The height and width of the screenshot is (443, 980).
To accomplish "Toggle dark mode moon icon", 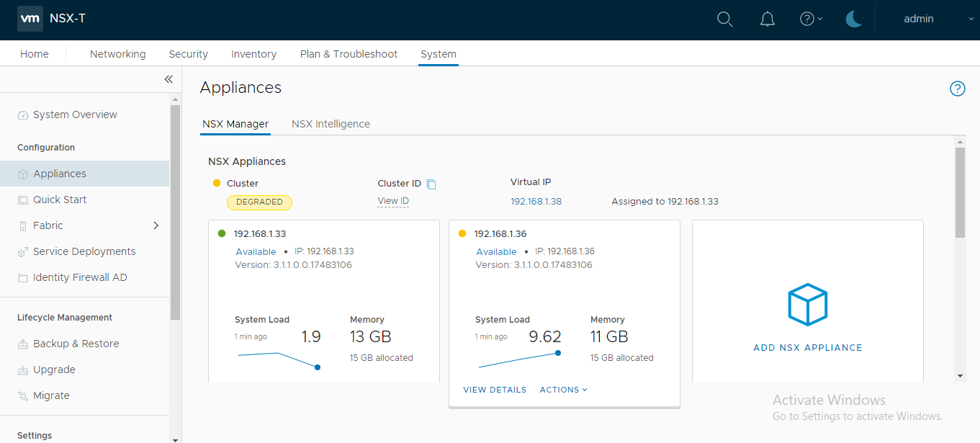I will point(854,19).
